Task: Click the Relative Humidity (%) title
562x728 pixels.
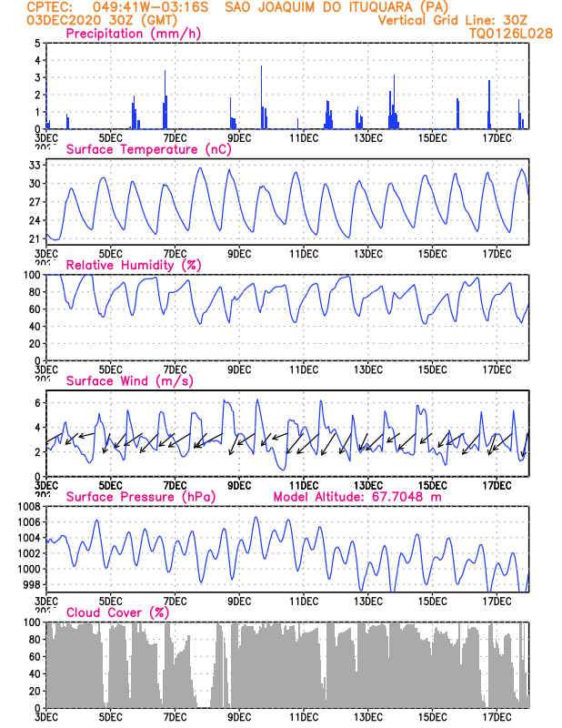Action: [134, 266]
